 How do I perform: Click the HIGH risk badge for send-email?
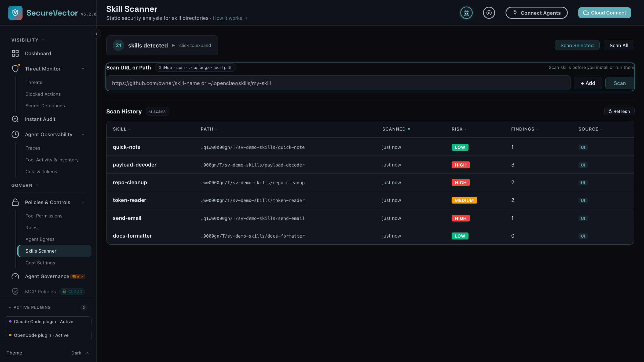click(x=460, y=218)
